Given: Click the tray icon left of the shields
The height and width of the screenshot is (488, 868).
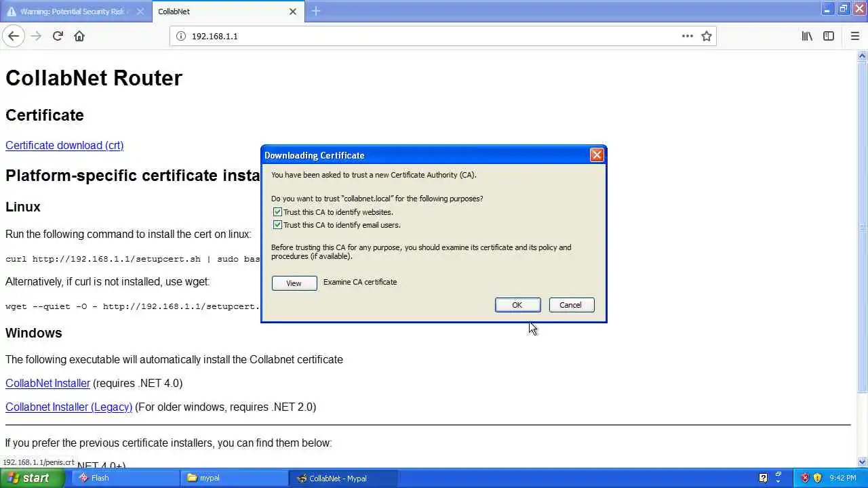Looking at the screenshot, I should pyautogui.click(x=778, y=478).
